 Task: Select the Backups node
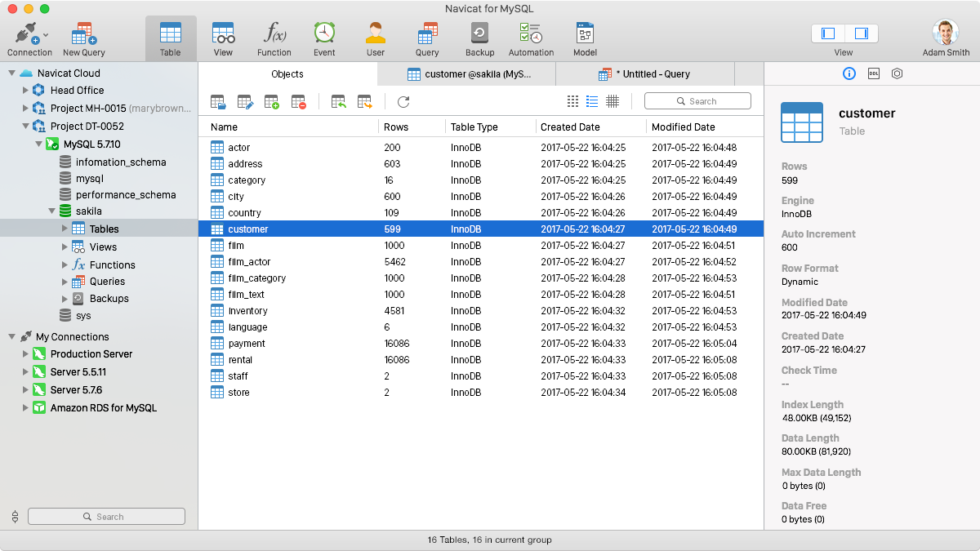99,299
